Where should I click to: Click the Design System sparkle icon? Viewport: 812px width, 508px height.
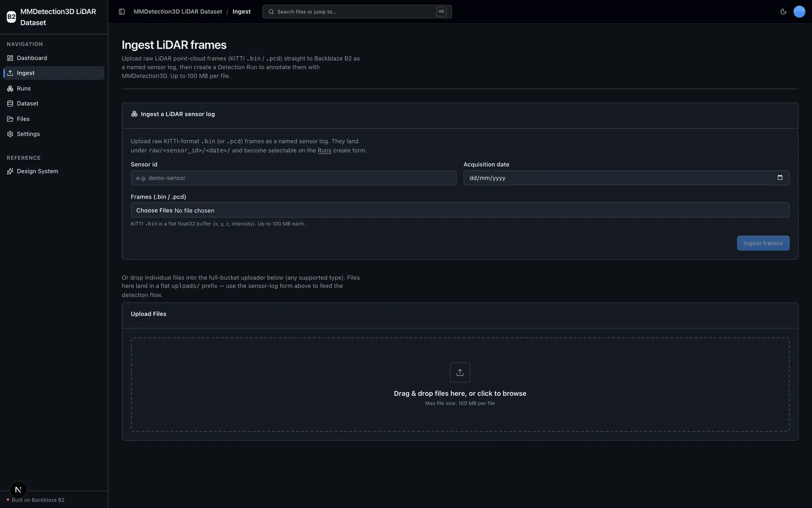pyautogui.click(x=10, y=171)
